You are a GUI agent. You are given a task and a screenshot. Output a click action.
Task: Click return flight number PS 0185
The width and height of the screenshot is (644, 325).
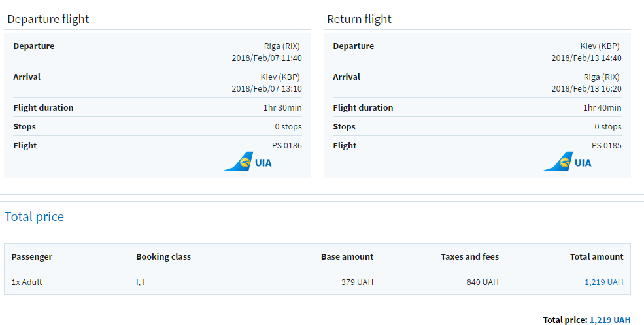click(607, 145)
